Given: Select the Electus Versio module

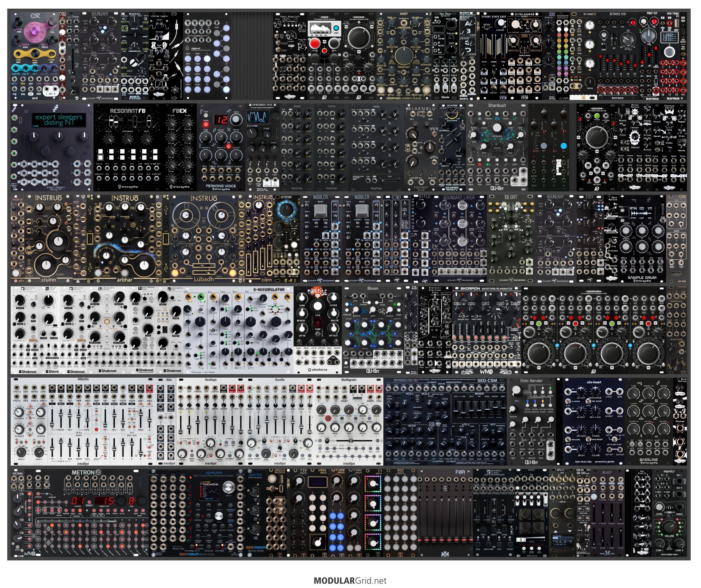Looking at the screenshot, I should pyautogui.click(x=669, y=147).
